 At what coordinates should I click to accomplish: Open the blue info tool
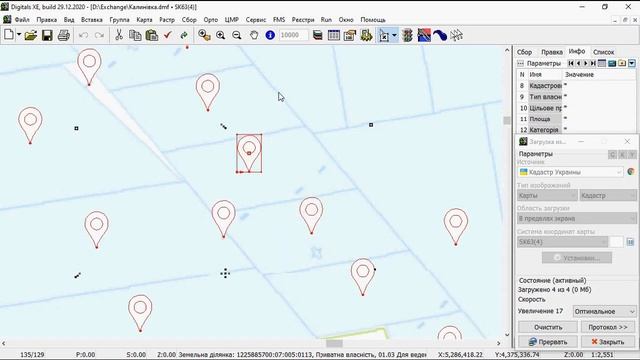(270, 36)
